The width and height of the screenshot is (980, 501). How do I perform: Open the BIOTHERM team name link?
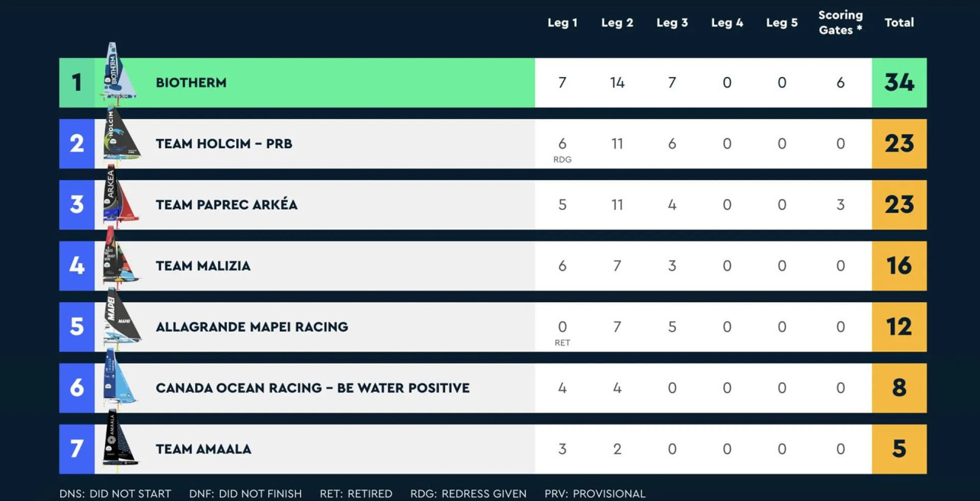click(x=191, y=83)
